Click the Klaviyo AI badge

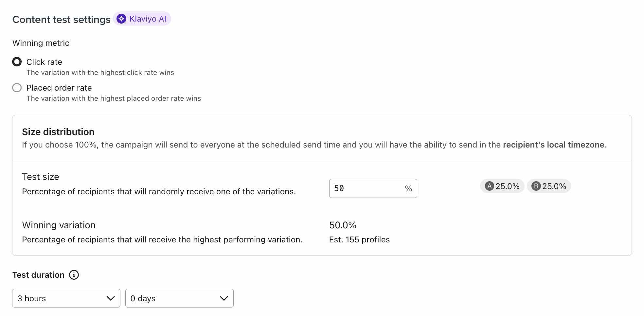pyautogui.click(x=142, y=19)
